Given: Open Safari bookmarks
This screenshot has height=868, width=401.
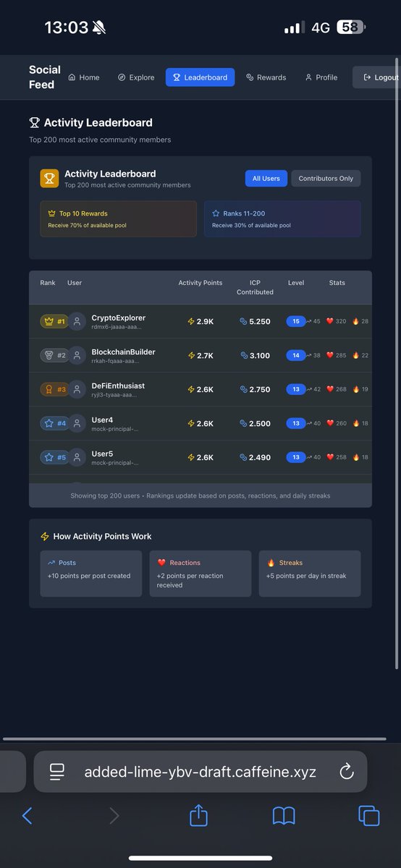Looking at the screenshot, I should [284, 817].
